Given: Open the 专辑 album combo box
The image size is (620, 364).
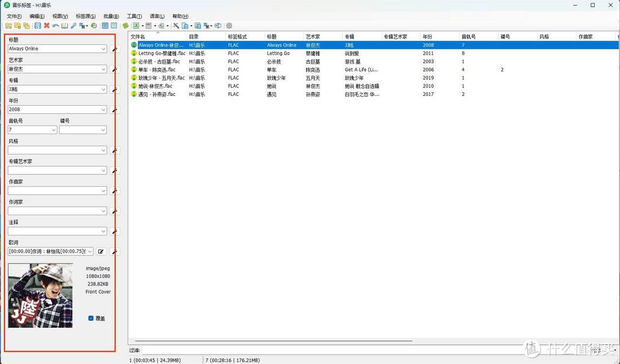Looking at the screenshot, I should point(103,90).
